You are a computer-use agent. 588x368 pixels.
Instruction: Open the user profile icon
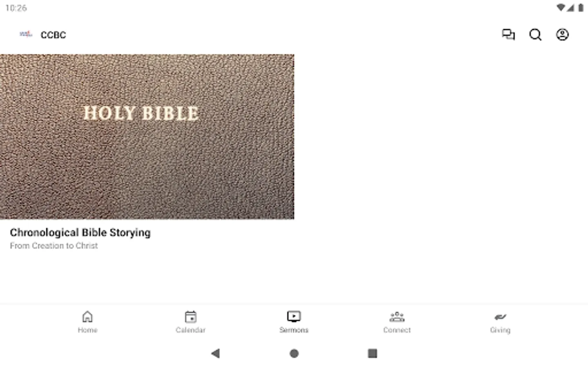562,35
